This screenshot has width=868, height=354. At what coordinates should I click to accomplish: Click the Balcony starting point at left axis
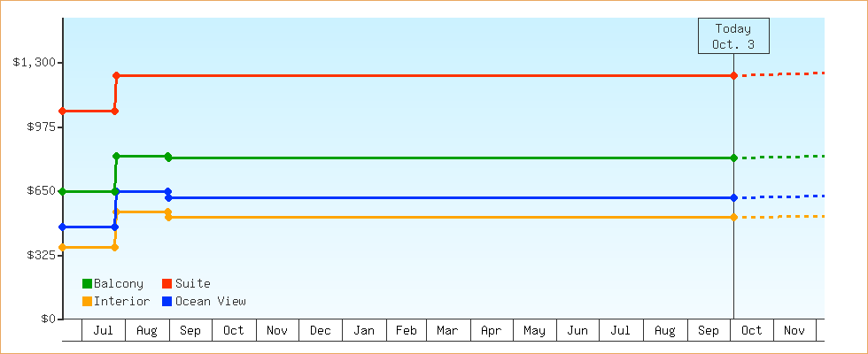pos(62,191)
